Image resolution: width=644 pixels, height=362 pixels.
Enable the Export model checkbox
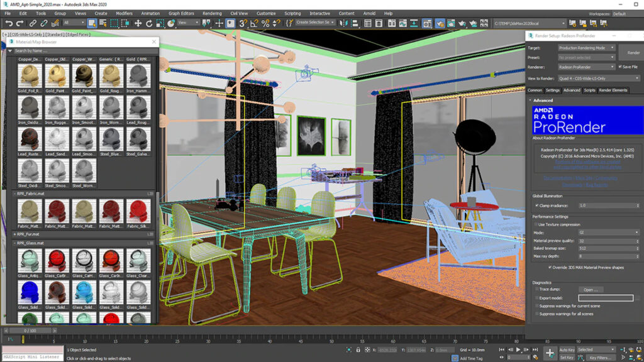pyautogui.click(x=537, y=298)
